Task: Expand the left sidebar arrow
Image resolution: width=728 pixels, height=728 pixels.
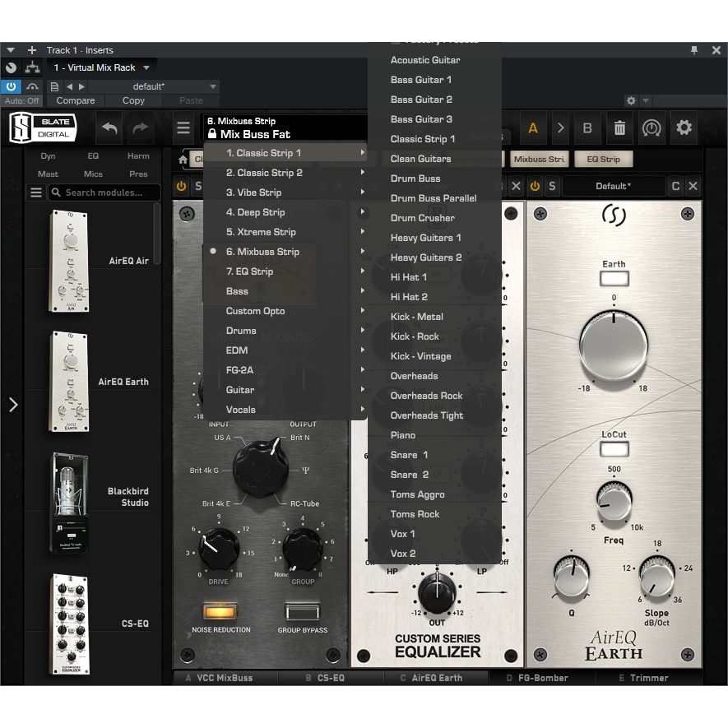Action: [x=12, y=404]
